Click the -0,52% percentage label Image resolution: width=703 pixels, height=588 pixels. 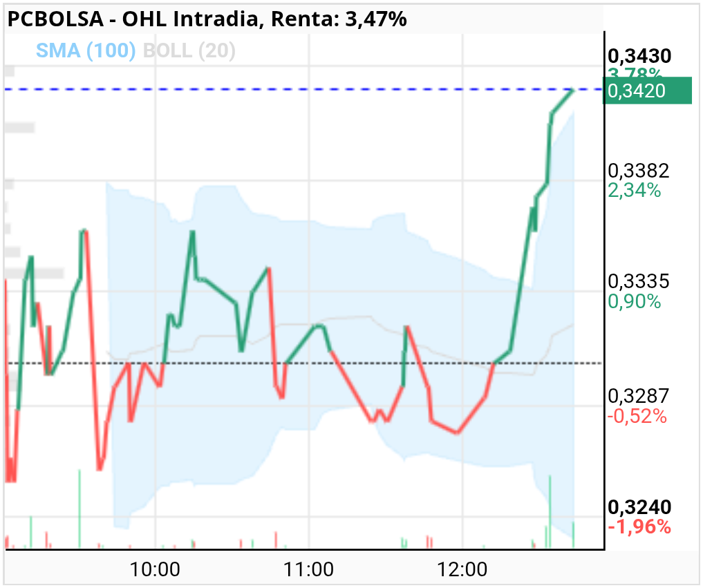click(637, 417)
